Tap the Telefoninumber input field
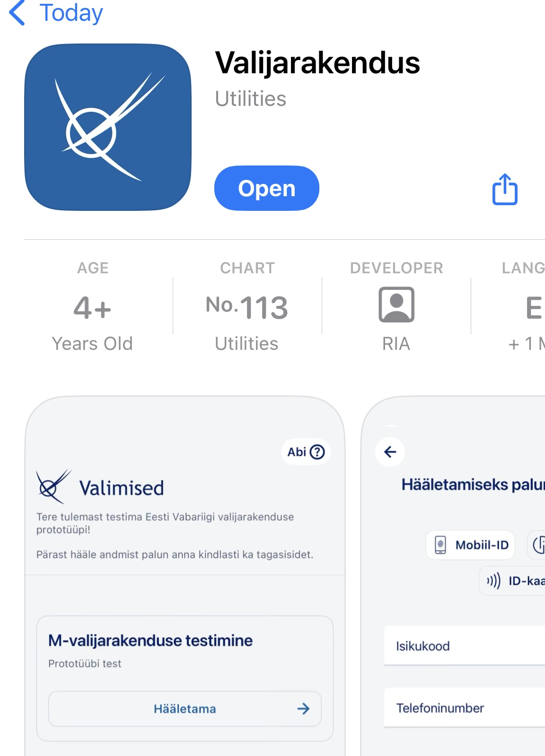 [x=465, y=708]
